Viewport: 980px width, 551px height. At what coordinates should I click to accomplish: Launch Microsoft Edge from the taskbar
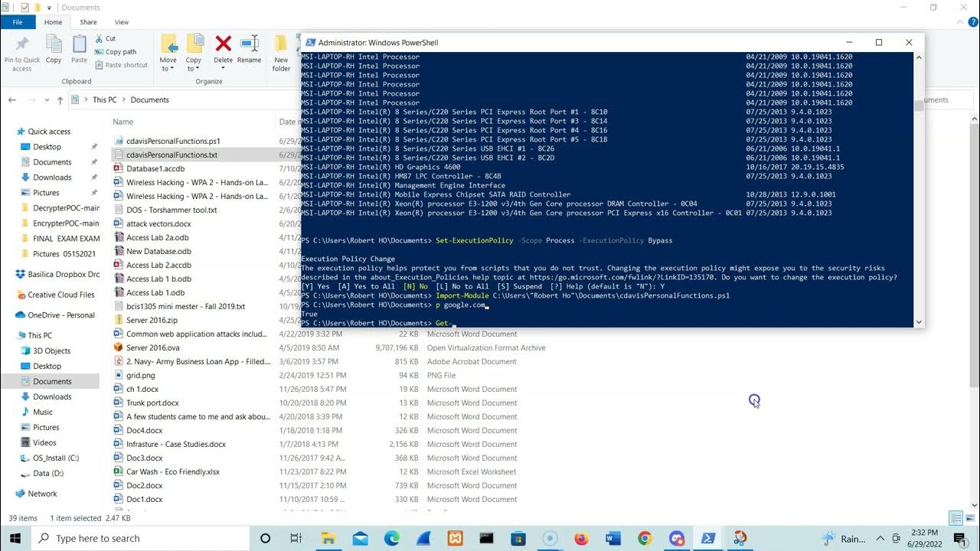pyautogui.click(x=392, y=538)
